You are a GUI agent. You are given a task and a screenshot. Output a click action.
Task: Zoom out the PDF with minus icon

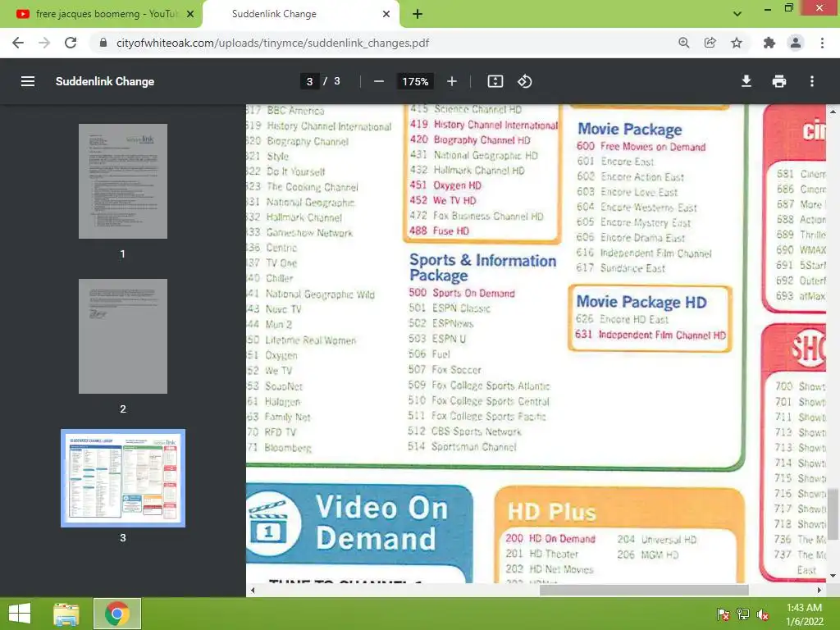[x=379, y=81]
